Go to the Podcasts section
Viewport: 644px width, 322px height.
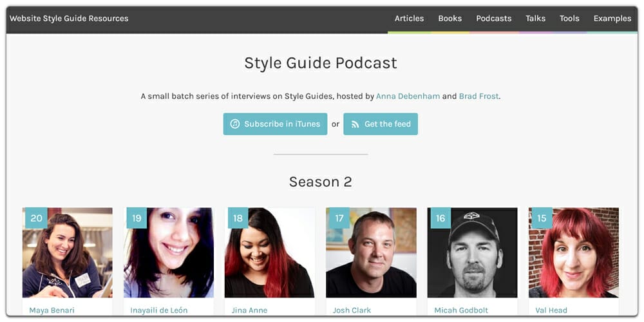(x=494, y=19)
